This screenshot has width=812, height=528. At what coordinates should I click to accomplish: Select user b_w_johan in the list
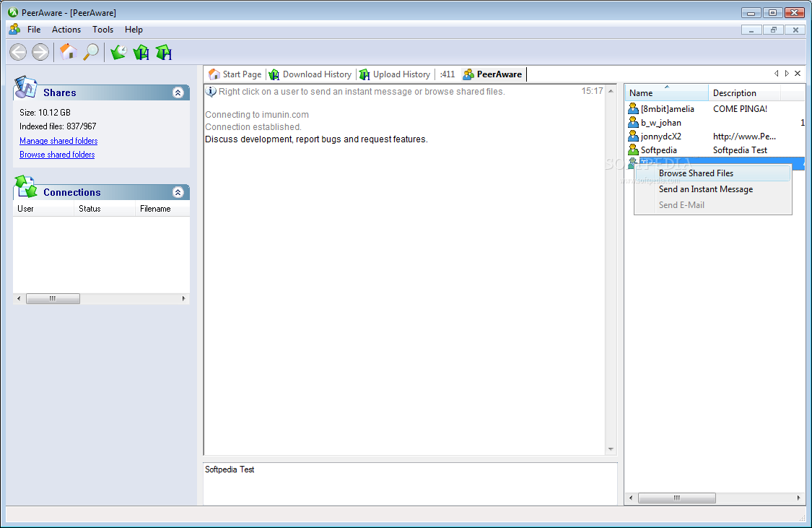661,123
